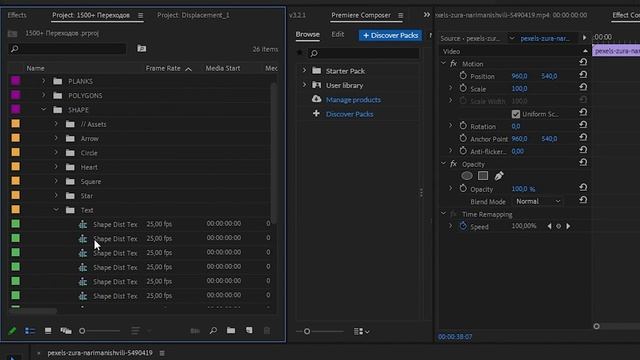Viewport: 640px width, 360px height.
Task: Select free draw bezier pen mask
Action: 499,176
